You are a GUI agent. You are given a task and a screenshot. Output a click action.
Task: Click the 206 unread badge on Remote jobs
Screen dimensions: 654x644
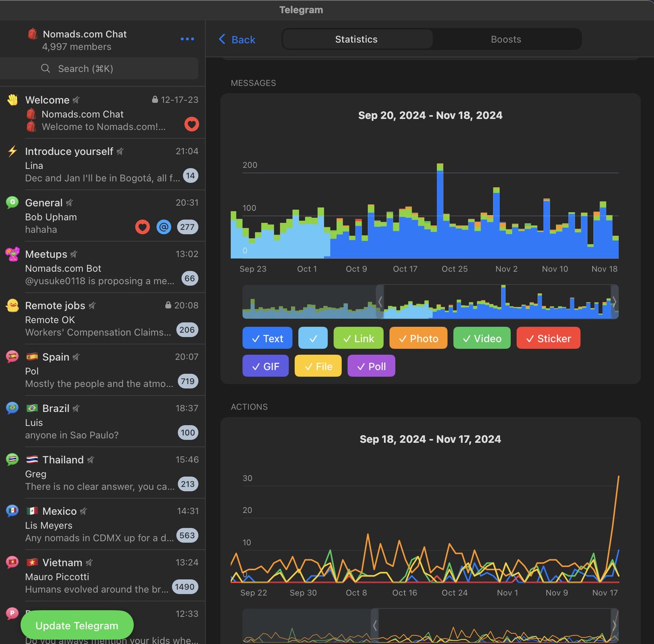tap(187, 330)
